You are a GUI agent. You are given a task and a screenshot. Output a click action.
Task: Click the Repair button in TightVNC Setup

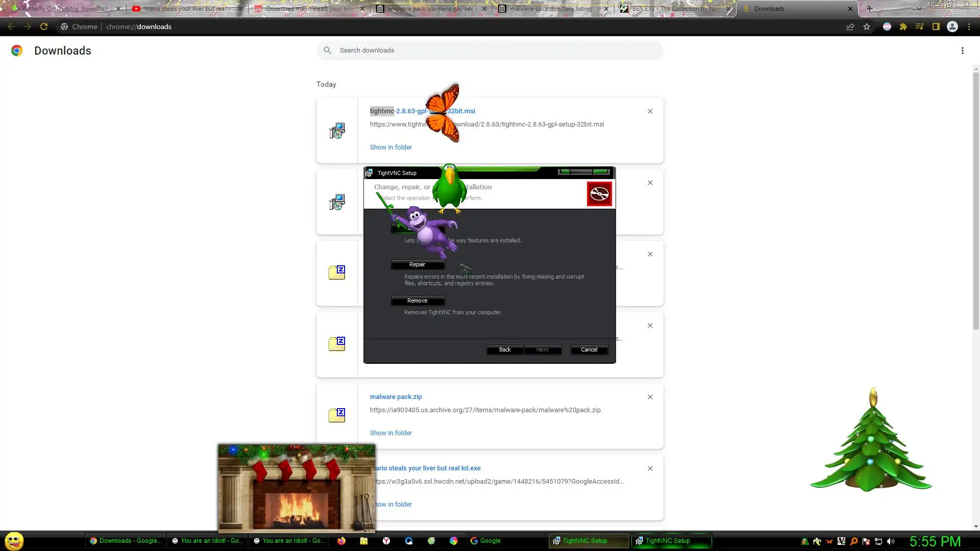(x=418, y=264)
